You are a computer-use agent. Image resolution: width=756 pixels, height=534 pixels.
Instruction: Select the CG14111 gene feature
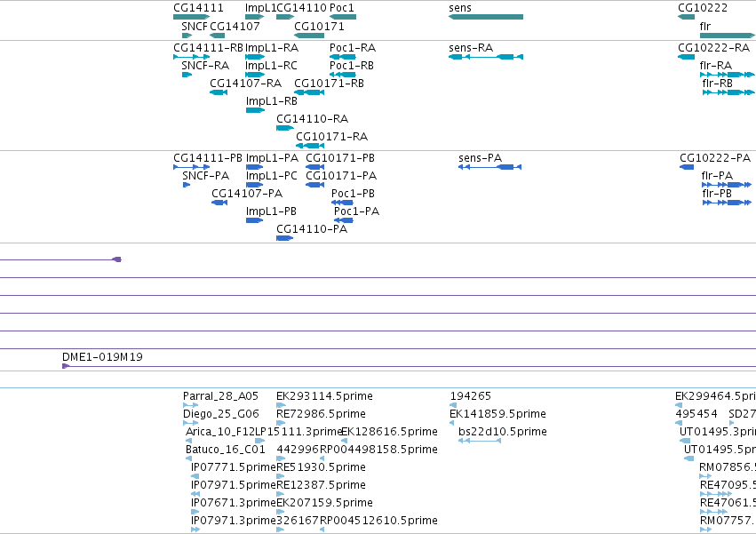pos(191,17)
